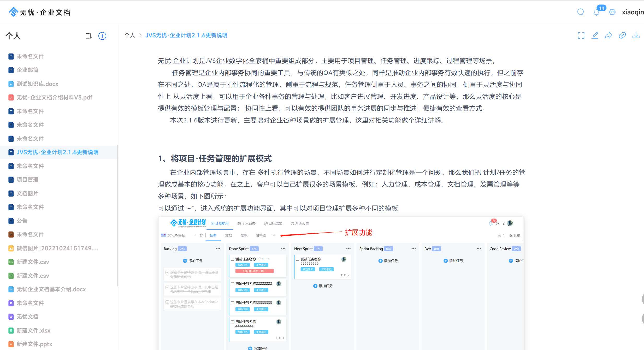This screenshot has width=644, height=350.
Task: Click image file icon beside 微信图片
Action: (11, 248)
